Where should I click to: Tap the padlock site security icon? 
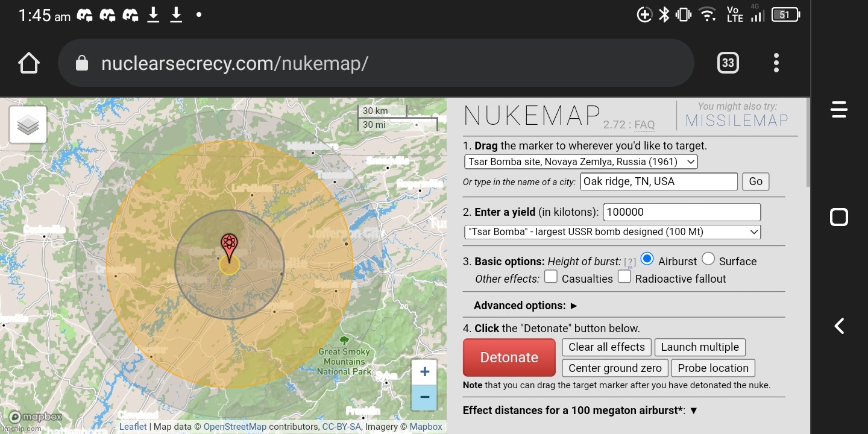pos(82,63)
